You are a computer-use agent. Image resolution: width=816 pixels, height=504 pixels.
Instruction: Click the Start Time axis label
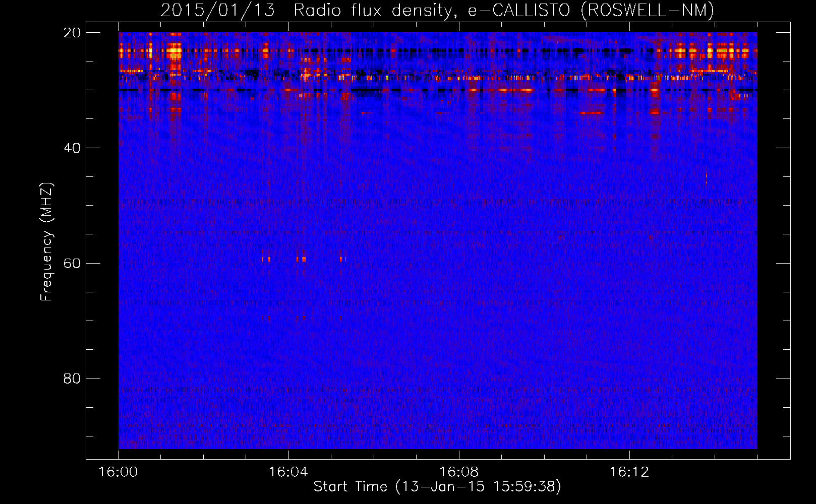(x=437, y=487)
